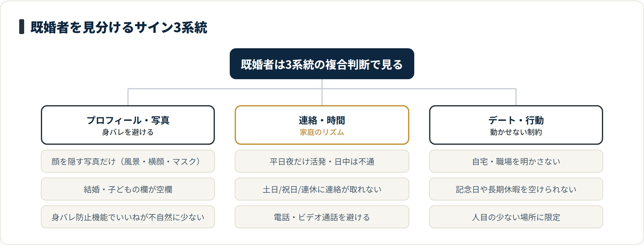Click 顔を隠す写真だけ item
Viewport: 644px width, 245px height.
128,161
